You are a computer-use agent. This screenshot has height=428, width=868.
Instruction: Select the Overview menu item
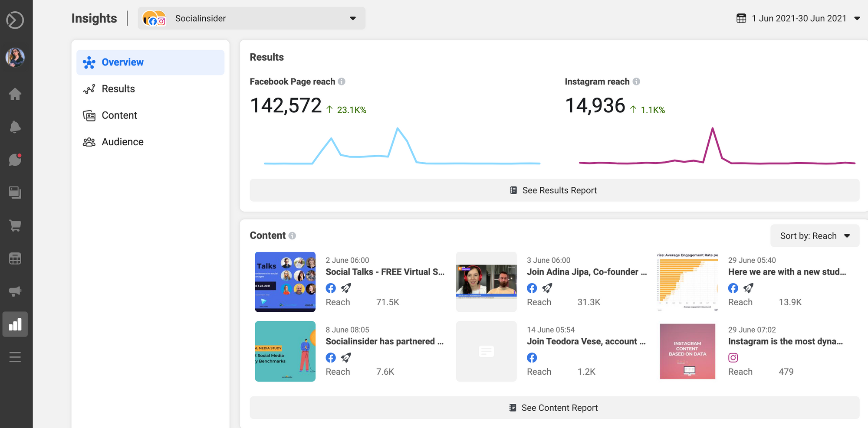coord(150,62)
